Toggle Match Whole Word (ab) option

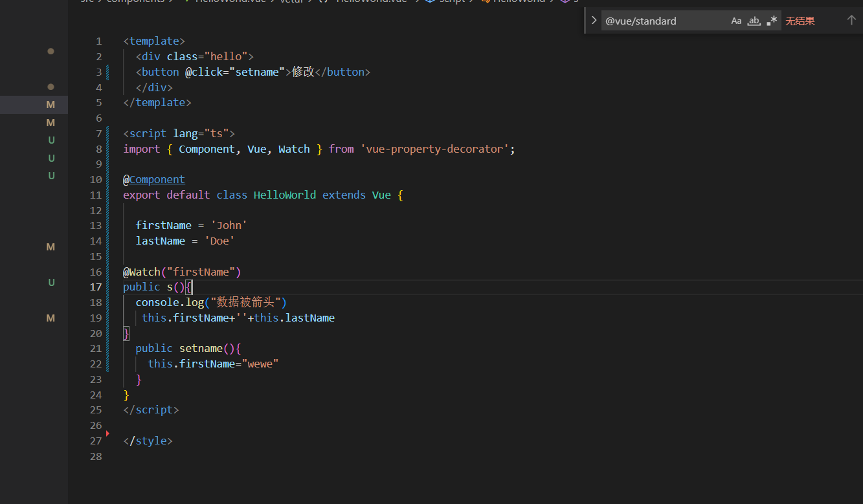[x=754, y=21]
